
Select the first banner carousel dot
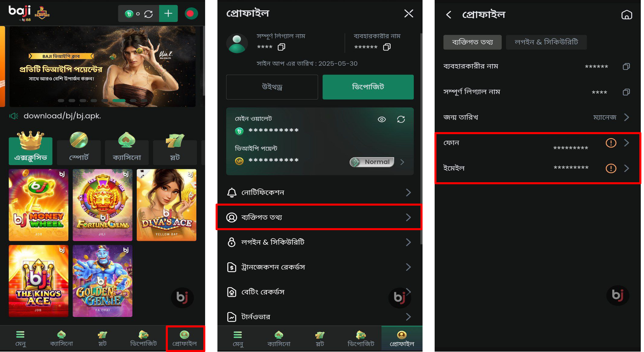tap(61, 101)
